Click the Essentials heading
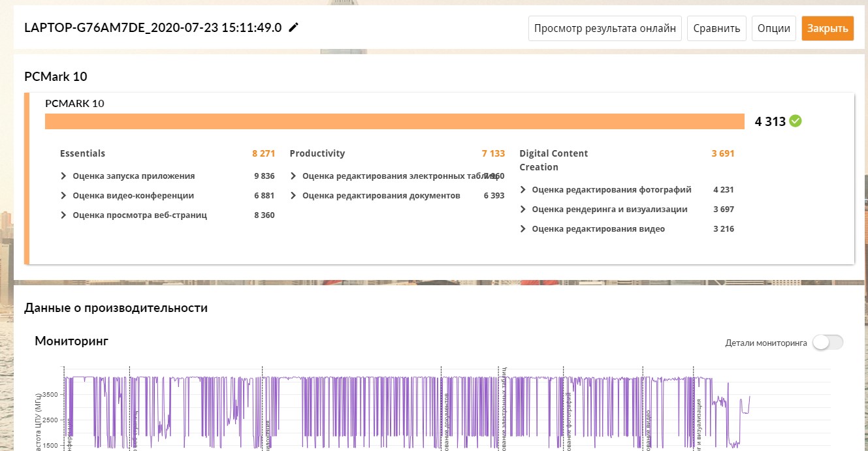The image size is (868, 451). 82,154
